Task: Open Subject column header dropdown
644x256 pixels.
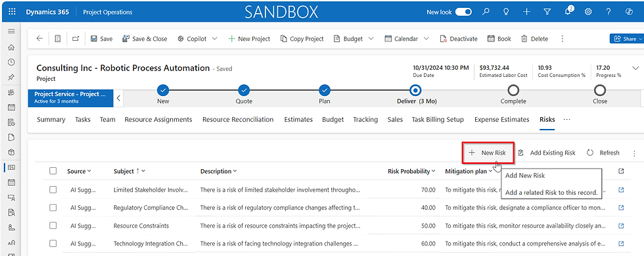Action: 130,171
